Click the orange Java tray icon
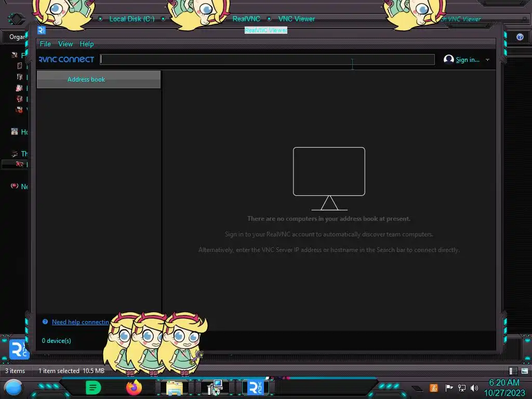The height and width of the screenshot is (399, 532). tap(434, 388)
